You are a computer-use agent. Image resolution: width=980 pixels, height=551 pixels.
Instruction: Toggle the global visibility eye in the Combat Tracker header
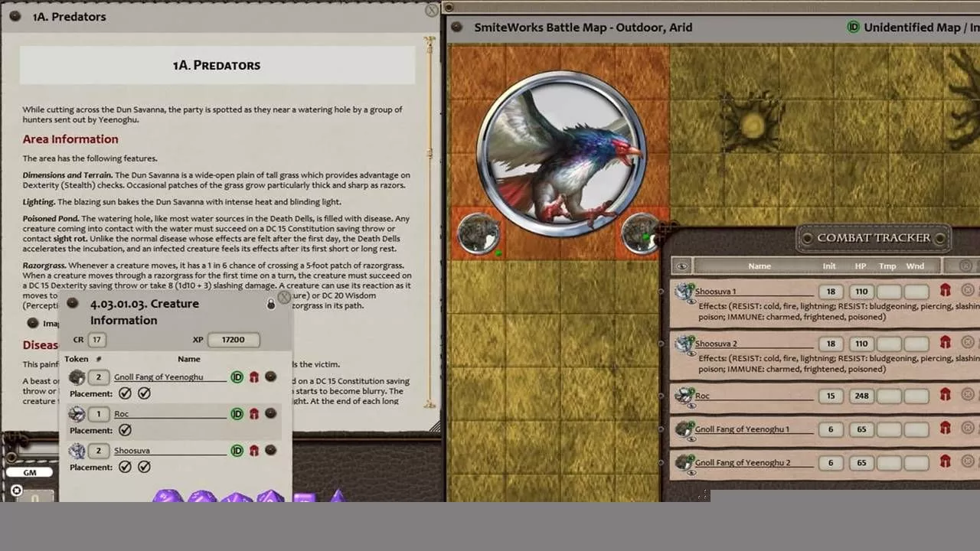point(682,266)
